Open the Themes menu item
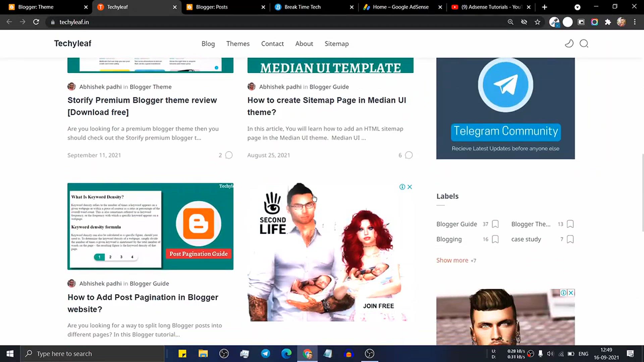 point(238,44)
